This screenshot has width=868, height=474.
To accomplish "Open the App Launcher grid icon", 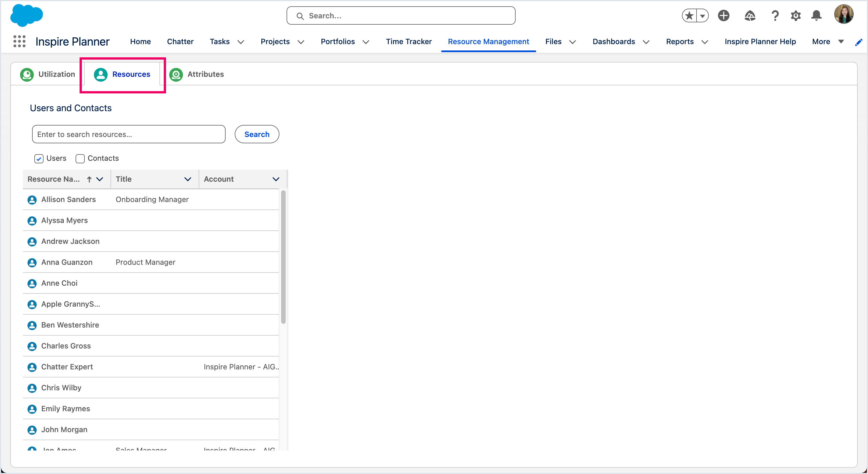I will tap(19, 42).
